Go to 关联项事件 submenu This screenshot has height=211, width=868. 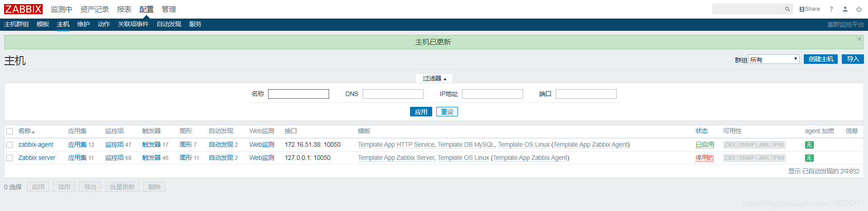point(133,24)
